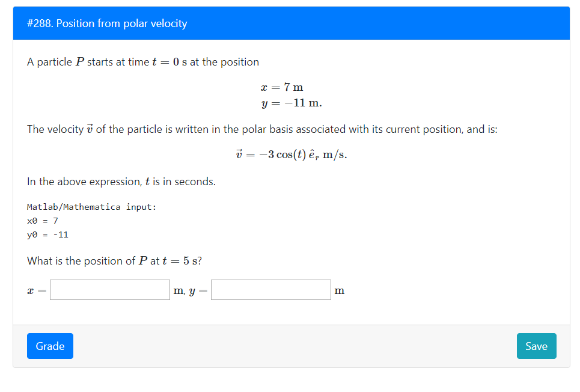Click the Grade button
This screenshot has height=392, width=580.
49,346
